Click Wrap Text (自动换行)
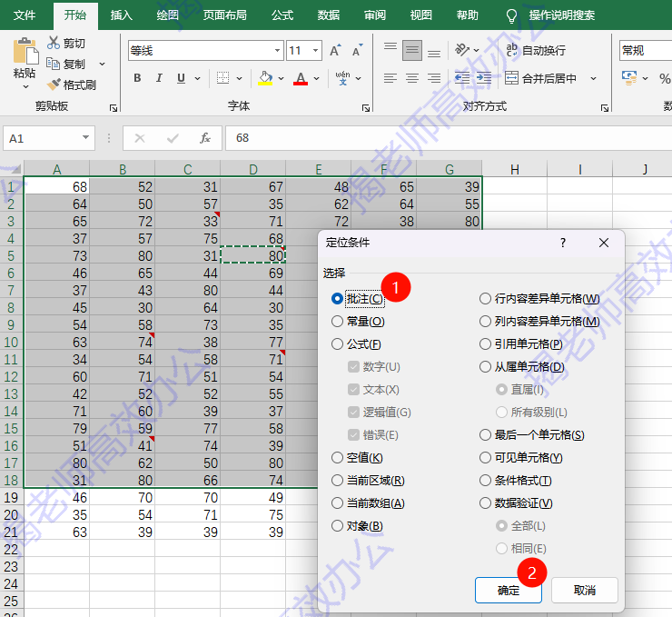 536,50
